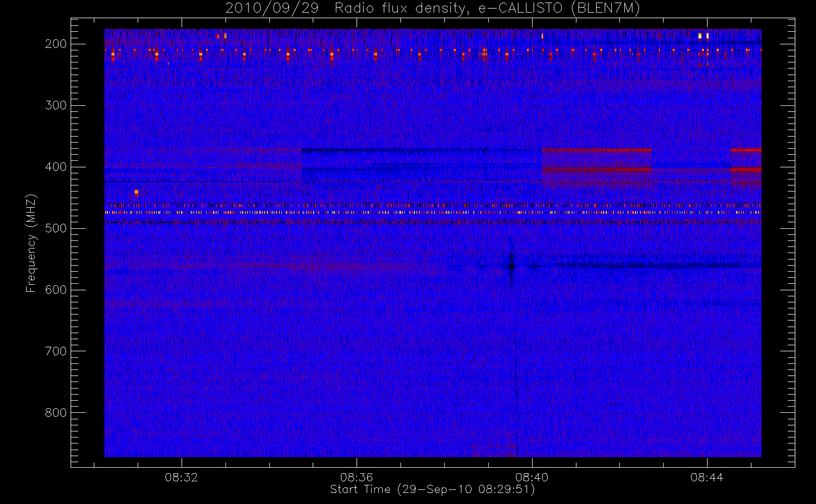Click the 300 frequency tick label
This screenshot has width=816, height=504.
point(56,105)
